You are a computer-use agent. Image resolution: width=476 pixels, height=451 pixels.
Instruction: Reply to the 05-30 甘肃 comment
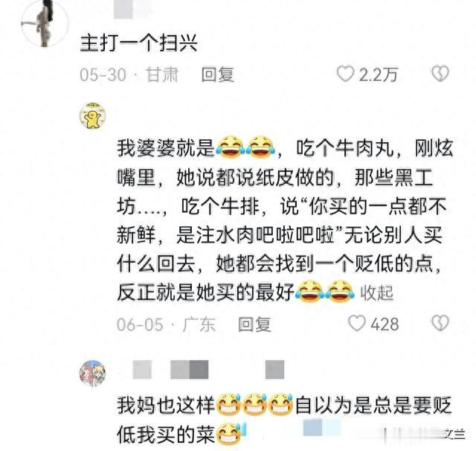218,74
